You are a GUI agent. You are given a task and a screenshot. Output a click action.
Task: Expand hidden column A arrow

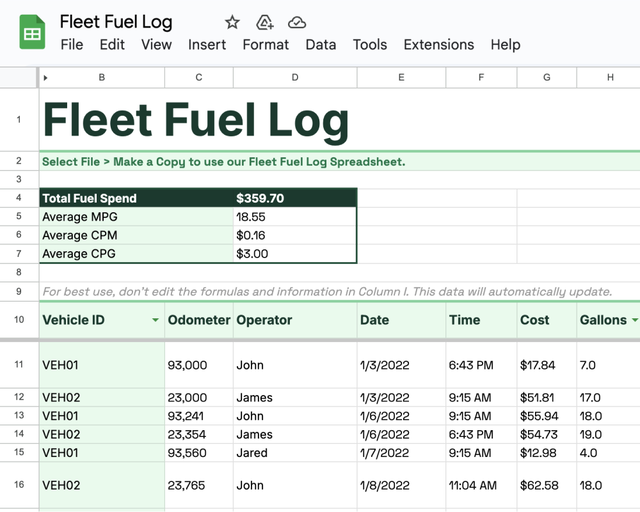tap(45, 78)
